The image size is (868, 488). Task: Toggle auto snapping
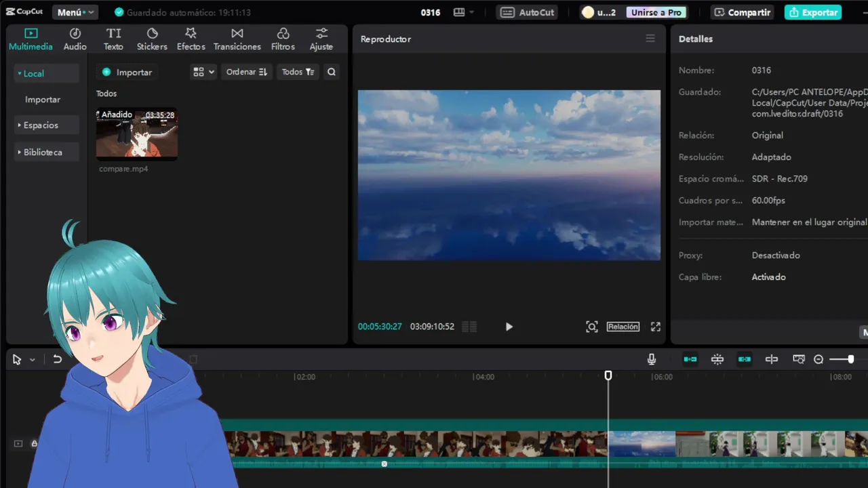[717, 359]
